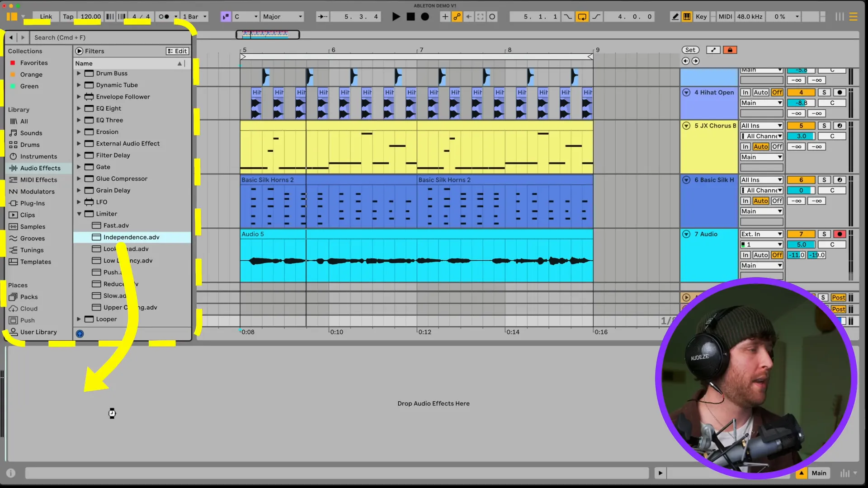Viewport: 868px width, 488px height.
Task: Expand the EQ Eight folder
Action: click(x=79, y=108)
